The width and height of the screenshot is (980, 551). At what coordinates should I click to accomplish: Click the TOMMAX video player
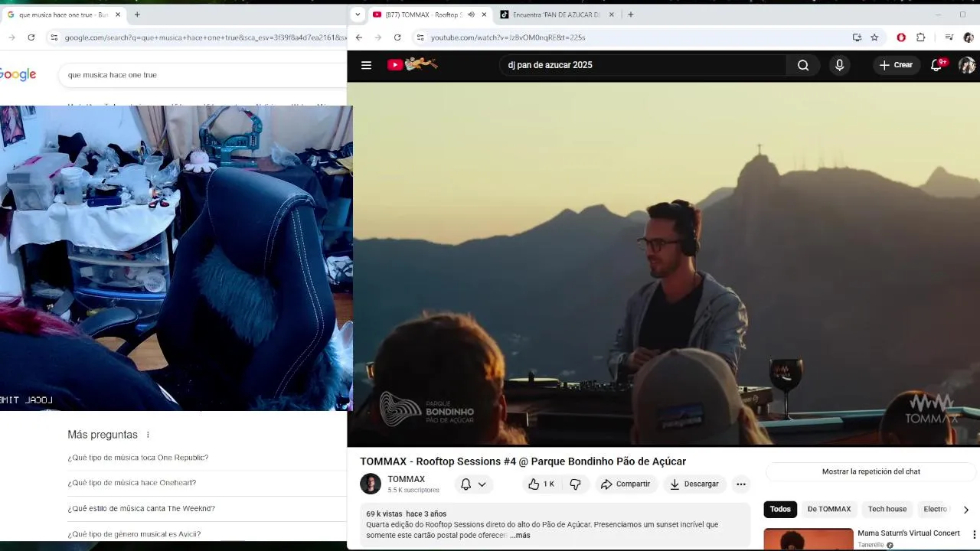(663, 264)
